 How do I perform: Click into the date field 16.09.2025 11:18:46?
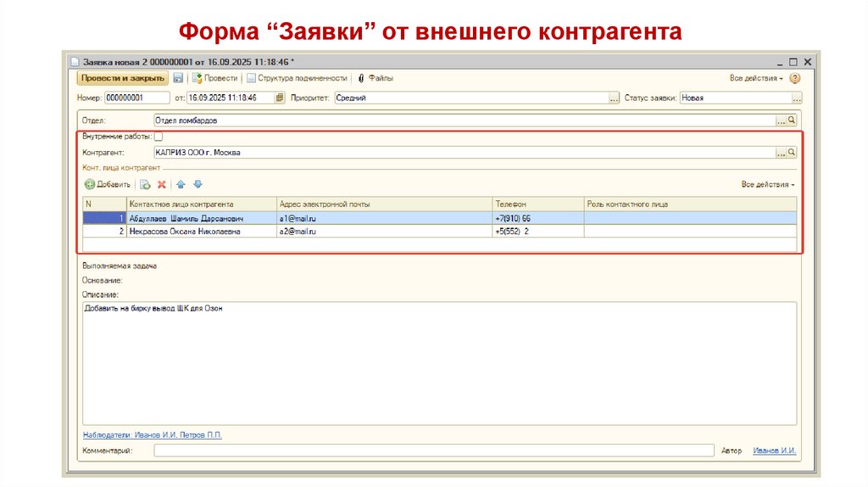231,98
